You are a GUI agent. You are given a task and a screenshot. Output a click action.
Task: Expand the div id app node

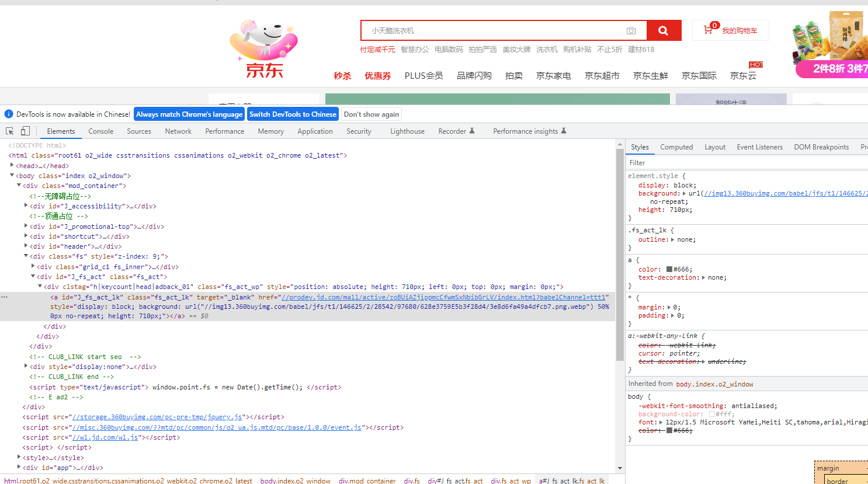click(x=19, y=467)
